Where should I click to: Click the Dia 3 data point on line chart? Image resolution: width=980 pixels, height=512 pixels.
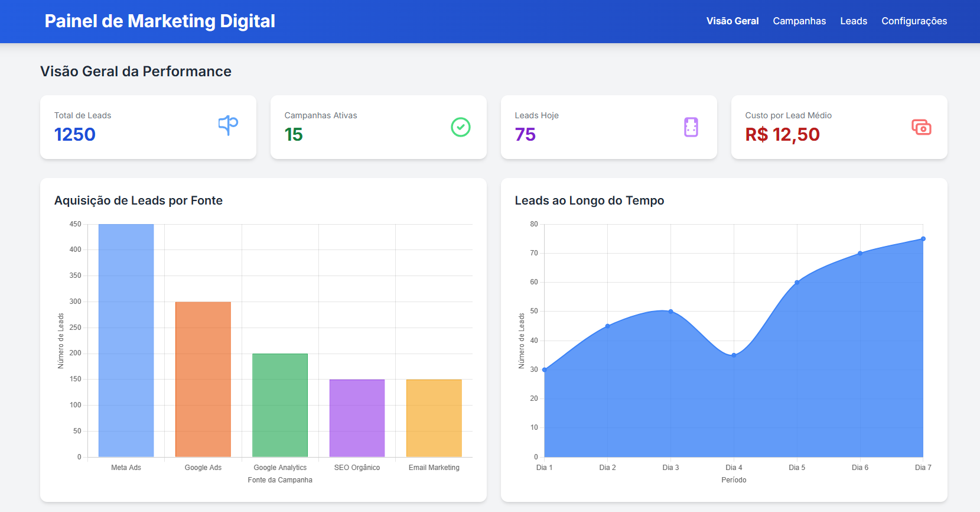670,312
